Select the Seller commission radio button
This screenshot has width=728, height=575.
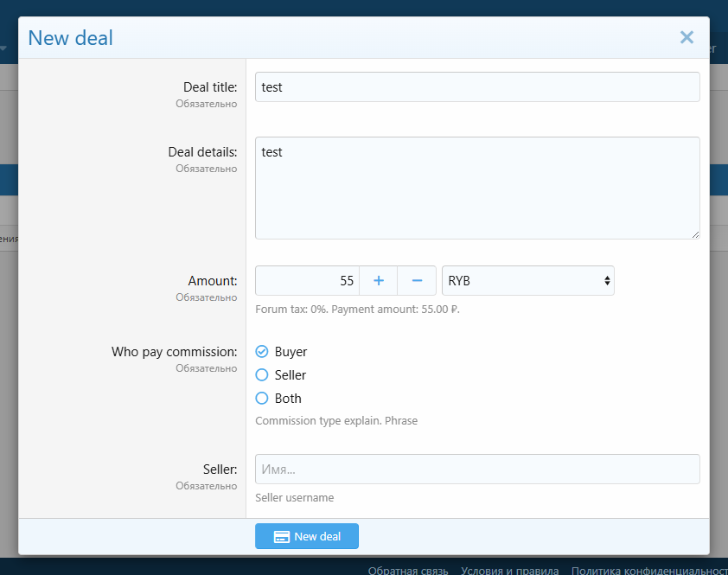(x=262, y=375)
